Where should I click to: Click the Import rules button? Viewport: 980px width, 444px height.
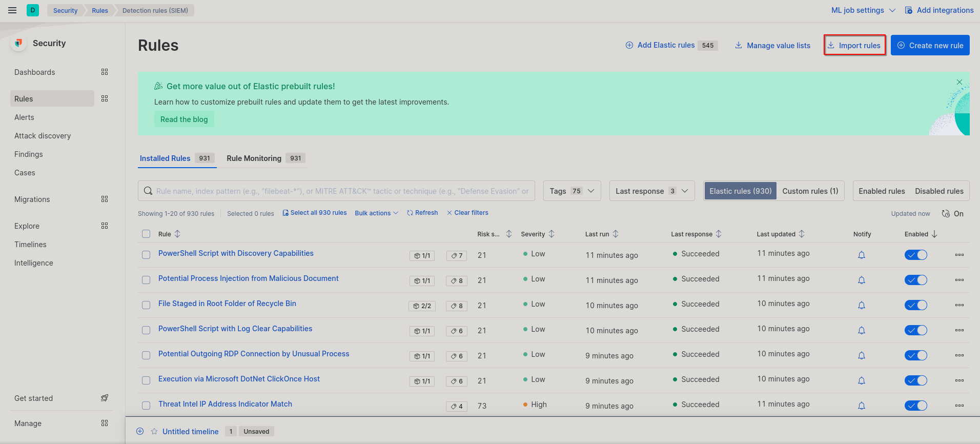[x=854, y=45]
